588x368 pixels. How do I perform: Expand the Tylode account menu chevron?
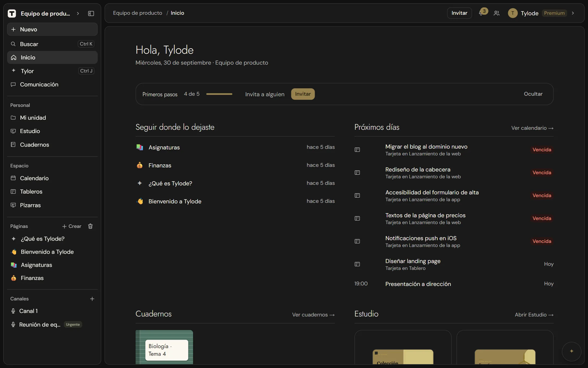point(573,13)
